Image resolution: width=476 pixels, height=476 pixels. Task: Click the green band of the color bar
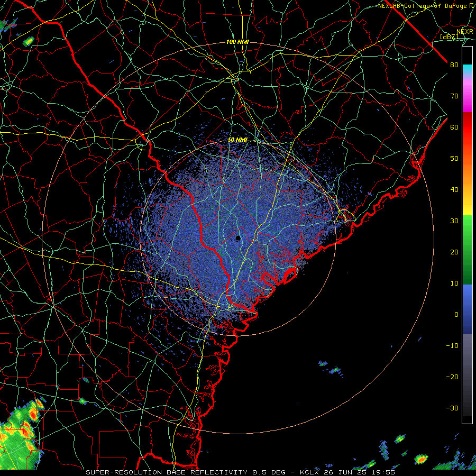[467, 250]
